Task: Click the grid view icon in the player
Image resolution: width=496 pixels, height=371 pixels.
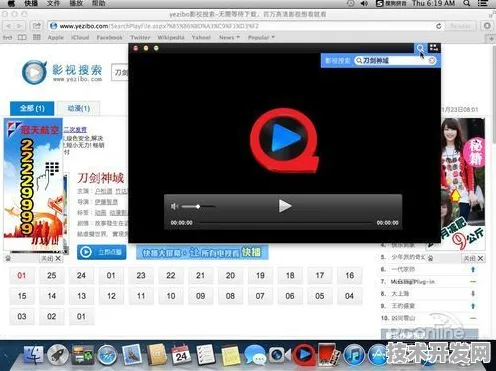Action: pyautogui.click(x=434, y=48)
